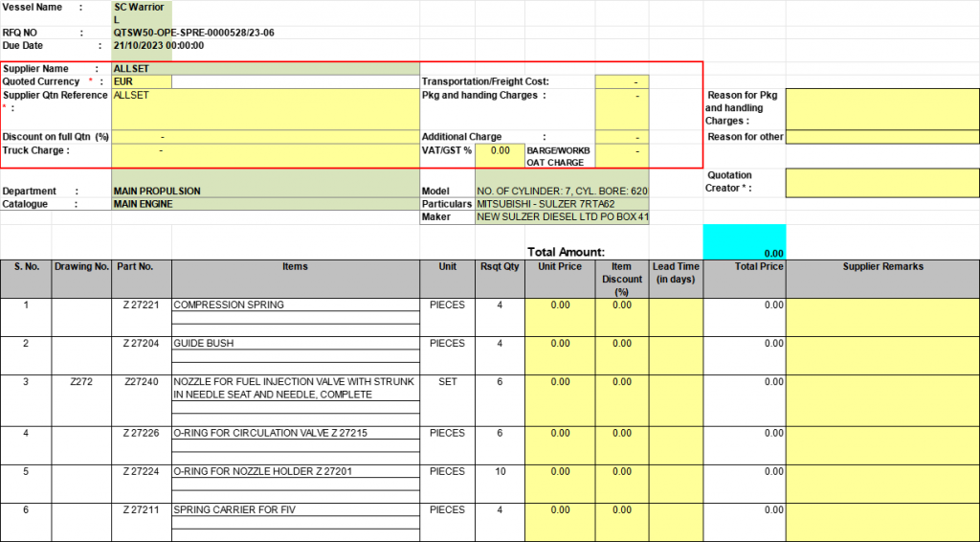
Task: Click the NEW SULZER DIESEL LTD maker cell
Action: point(562,217)
